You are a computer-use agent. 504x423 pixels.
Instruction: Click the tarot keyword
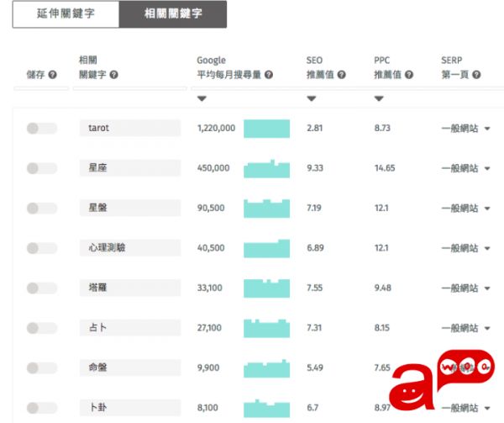click(130, 128)
